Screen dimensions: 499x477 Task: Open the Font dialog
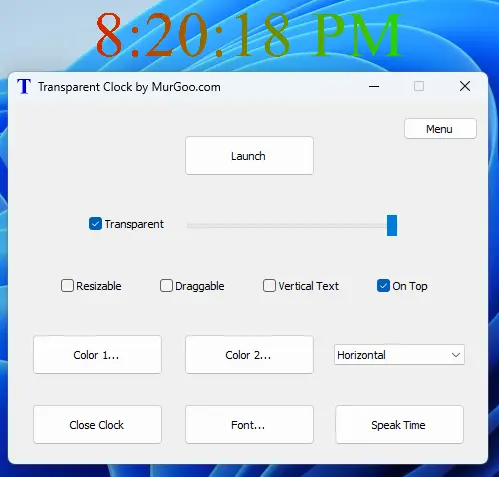tap(249, 425)
